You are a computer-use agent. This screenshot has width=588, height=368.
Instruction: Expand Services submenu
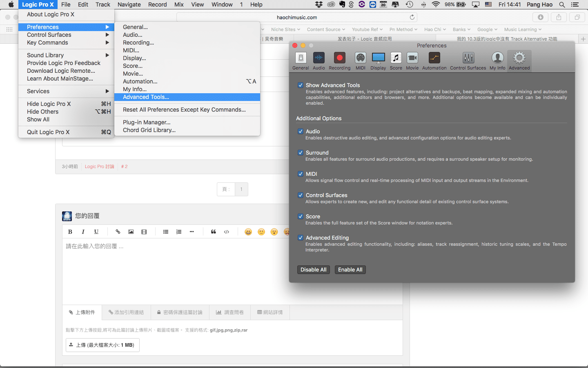(66, 91)
